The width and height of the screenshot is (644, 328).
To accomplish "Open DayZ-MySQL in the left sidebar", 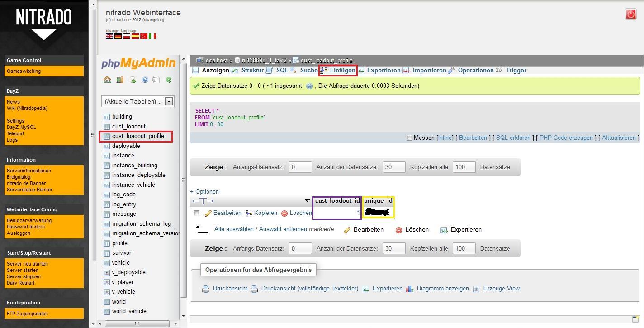I will pyautogui.click(x=21, y=127).
